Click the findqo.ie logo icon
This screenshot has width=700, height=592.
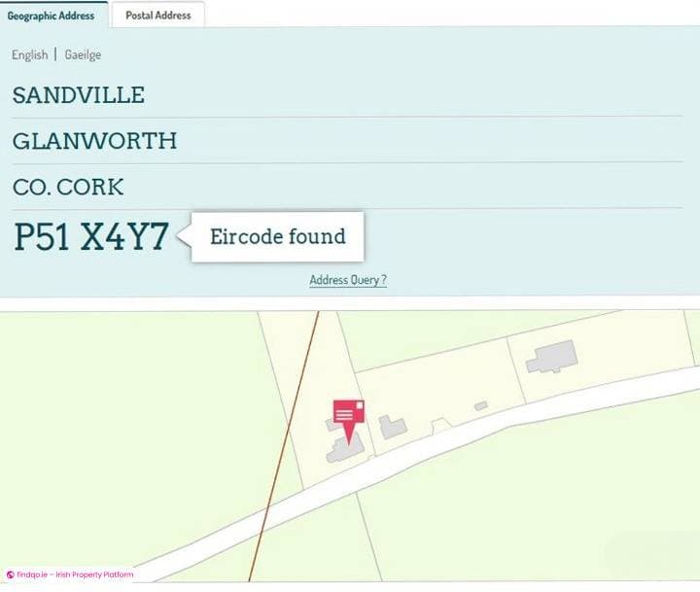11,575
